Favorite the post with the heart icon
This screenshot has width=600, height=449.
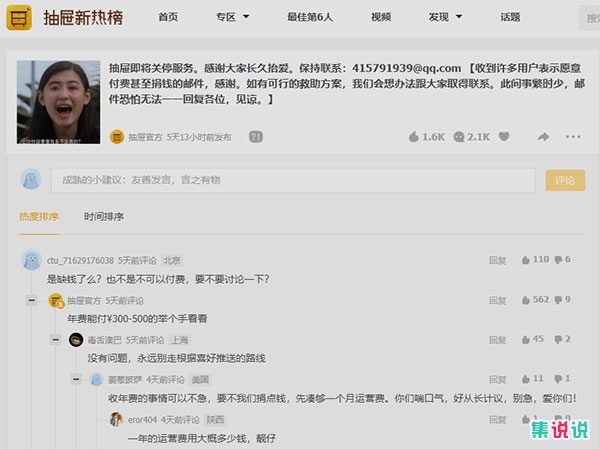click(x=504, y=137)
